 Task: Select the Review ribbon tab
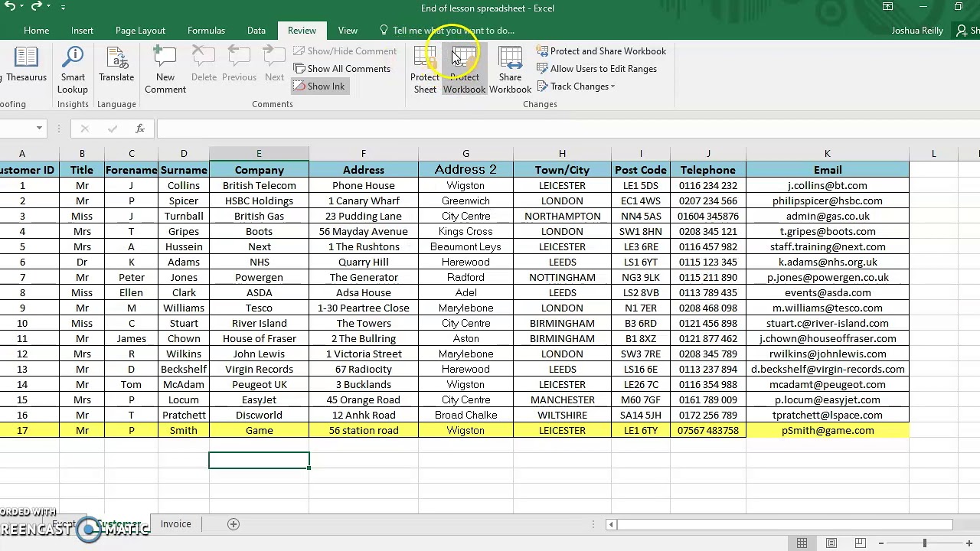[x=302, y=31]
